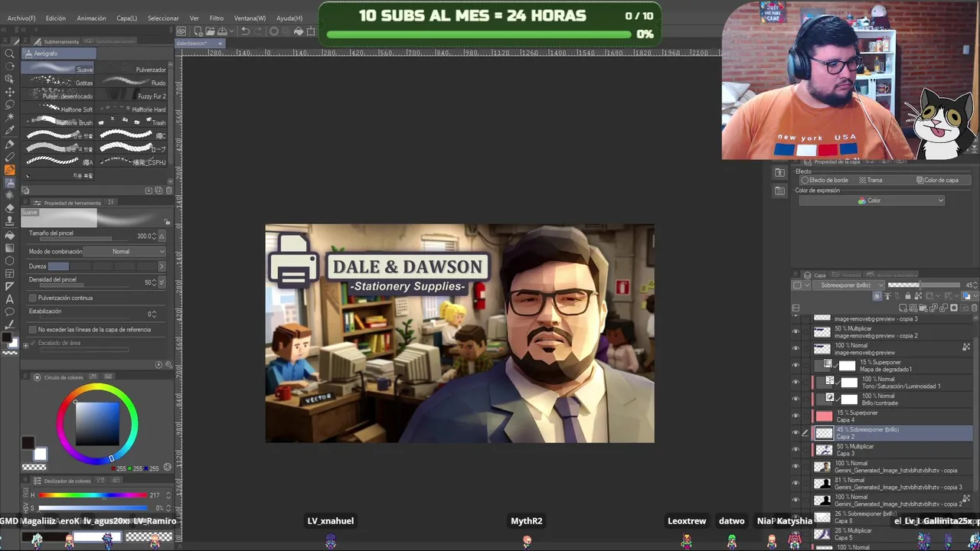The height and width of the screenshot is (551, 980).
Task: Toggle lock layer padlock icon
Action: click(x=908, y=296)
